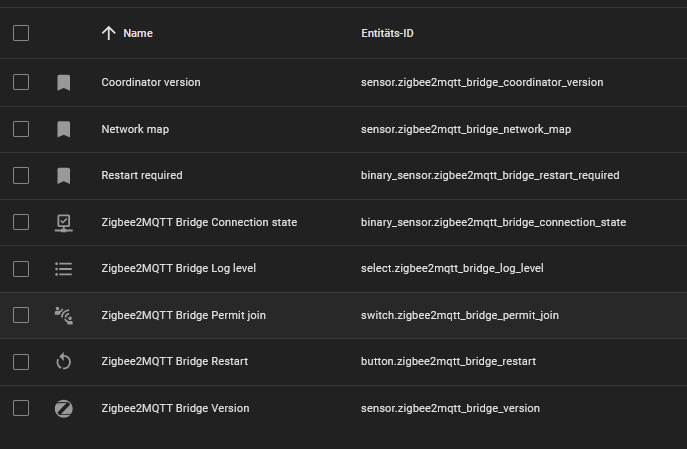Click the bookmark icon beside Network map
This screenshot has width=687, height=449.
point(64,129)
